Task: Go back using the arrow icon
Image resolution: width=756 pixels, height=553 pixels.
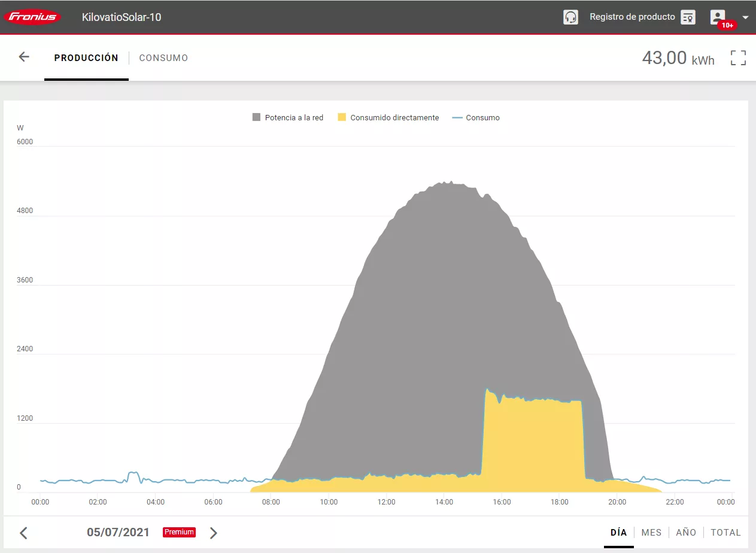Action: tap(23, 56)
